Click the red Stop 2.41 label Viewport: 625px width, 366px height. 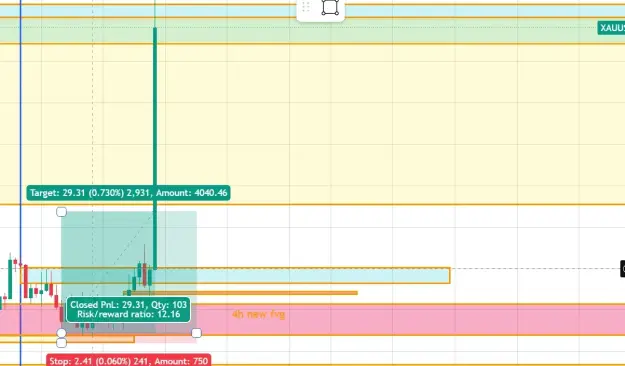click(x=129, y=360)
